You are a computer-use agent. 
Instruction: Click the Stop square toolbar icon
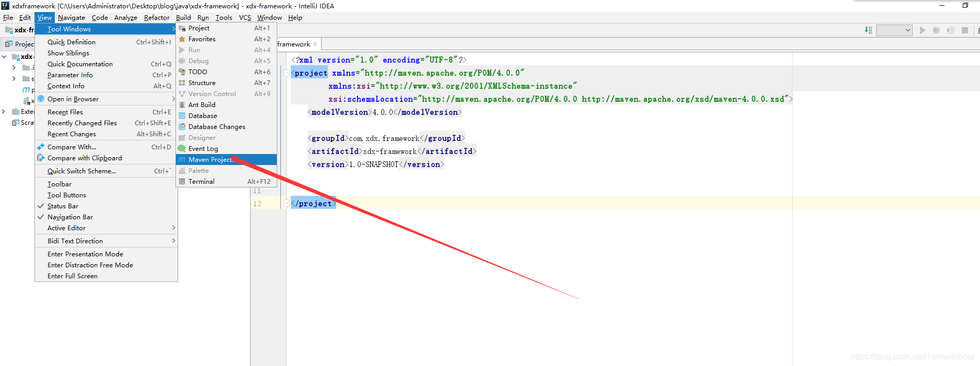(x=965, y=30)
